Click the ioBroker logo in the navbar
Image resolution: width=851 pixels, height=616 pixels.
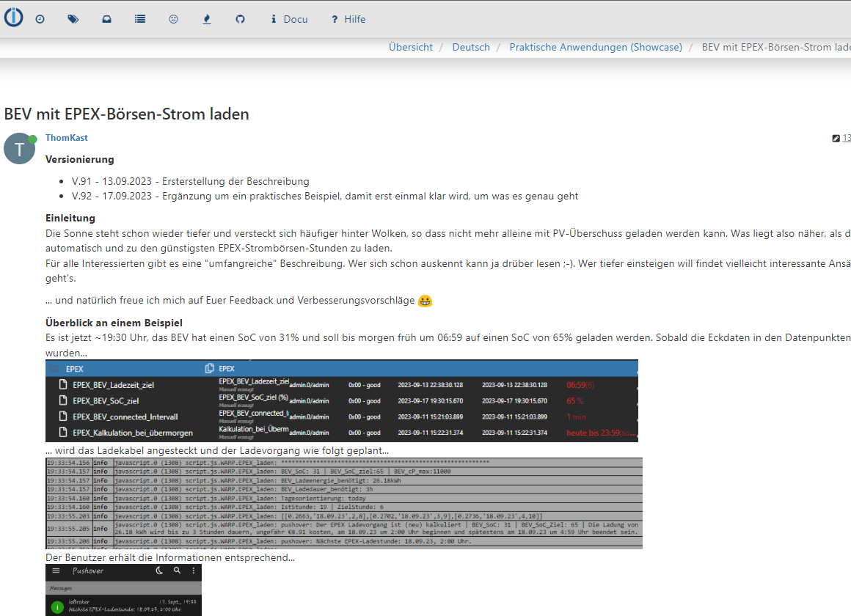point(13,18)
